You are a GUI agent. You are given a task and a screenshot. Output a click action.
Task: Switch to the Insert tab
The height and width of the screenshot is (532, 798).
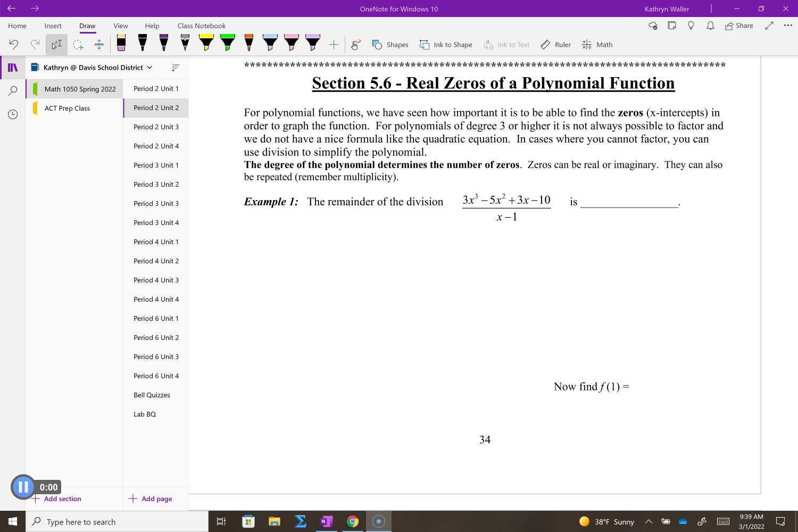(53, 26)
